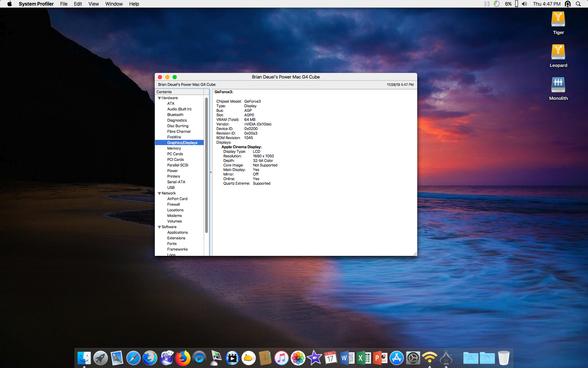Click the pie-chart activity menu bar icon
This screenshot has width=588, height=368.
496,4
